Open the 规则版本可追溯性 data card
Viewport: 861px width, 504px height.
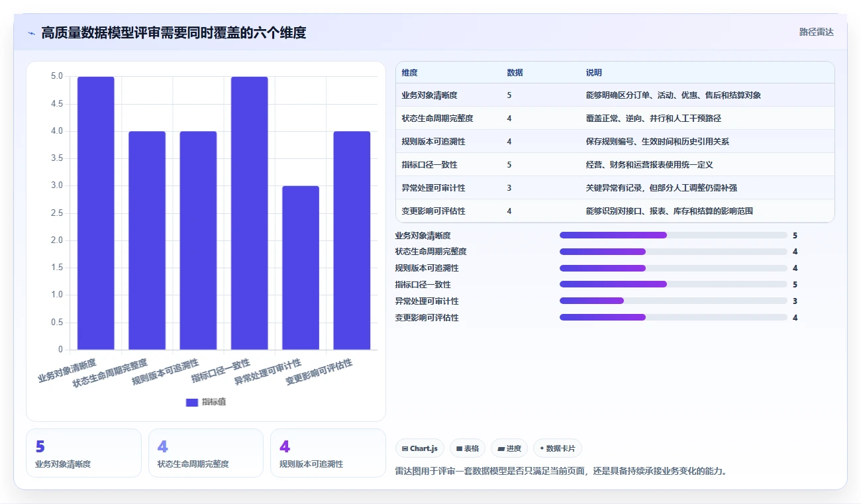[x=328, y=453]
